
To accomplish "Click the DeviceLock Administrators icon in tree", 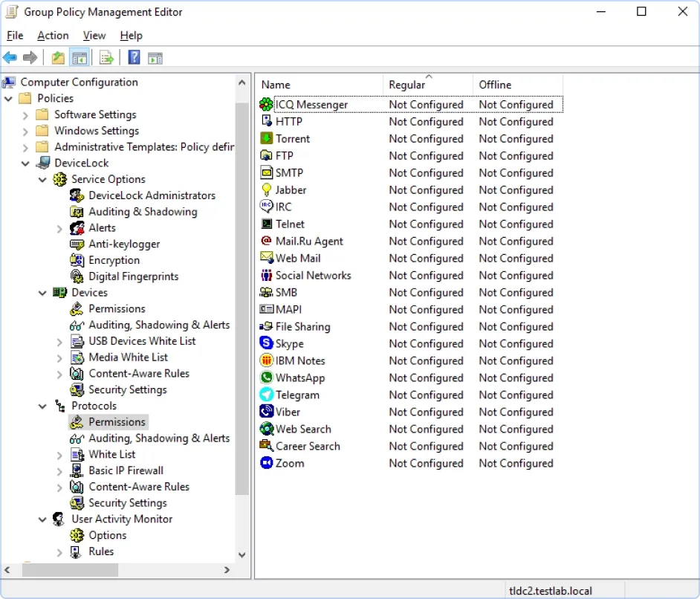I will tap(77, 195).
